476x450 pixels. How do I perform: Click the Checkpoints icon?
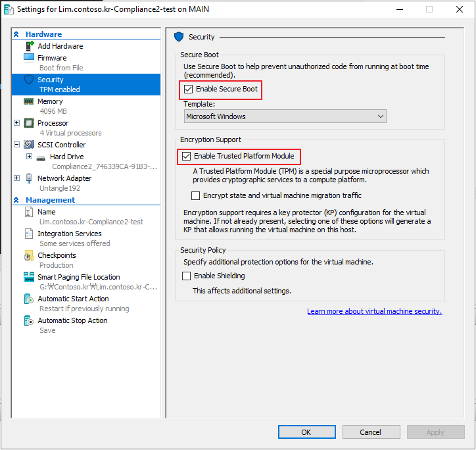pyautogui.click(x=28, y=255)
